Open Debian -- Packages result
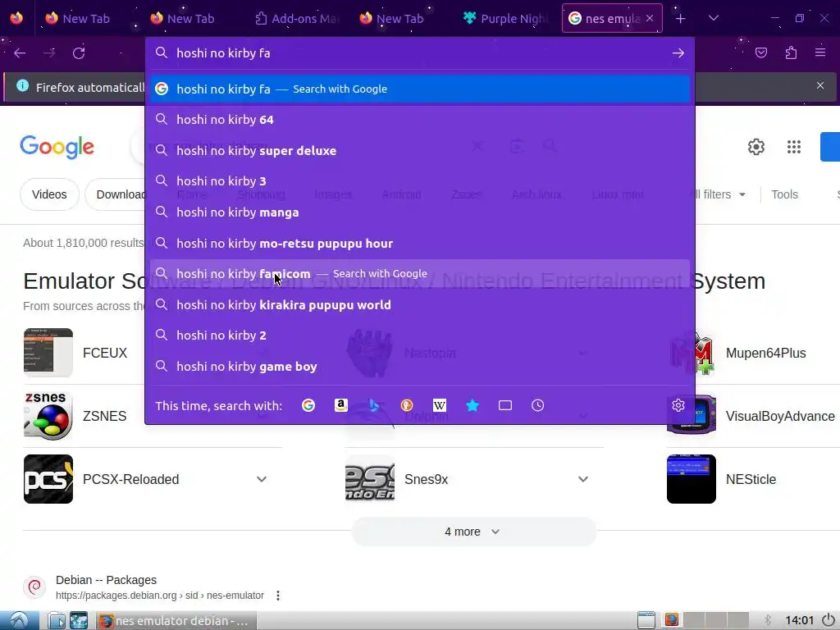The width and height of the screenshot is (840, 630). tap(106, 580)
